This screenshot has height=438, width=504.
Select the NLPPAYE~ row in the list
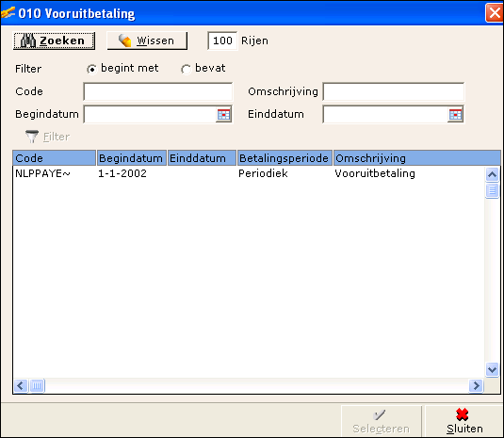click(249, 173)
